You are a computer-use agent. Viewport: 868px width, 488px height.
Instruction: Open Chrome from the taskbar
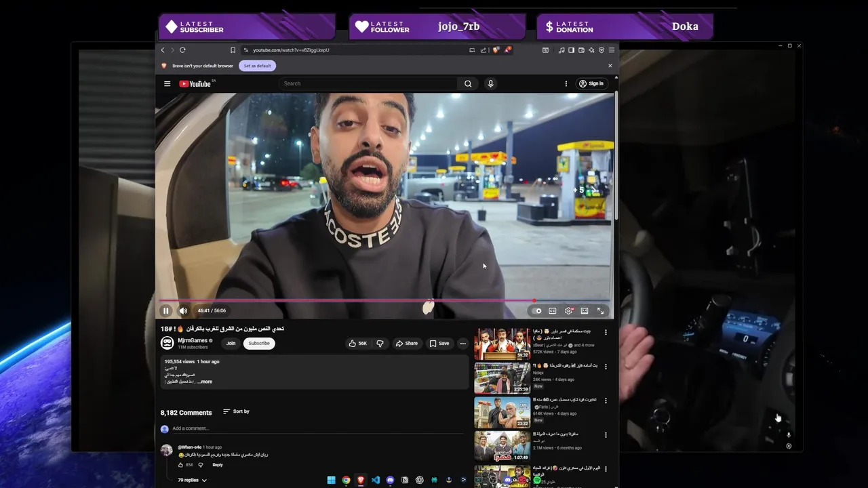346,480
